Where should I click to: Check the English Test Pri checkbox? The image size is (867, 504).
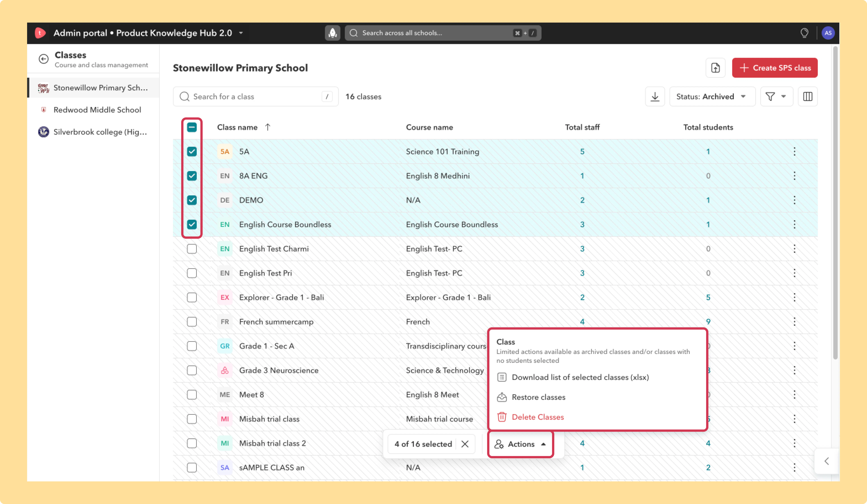pos(192,273)
